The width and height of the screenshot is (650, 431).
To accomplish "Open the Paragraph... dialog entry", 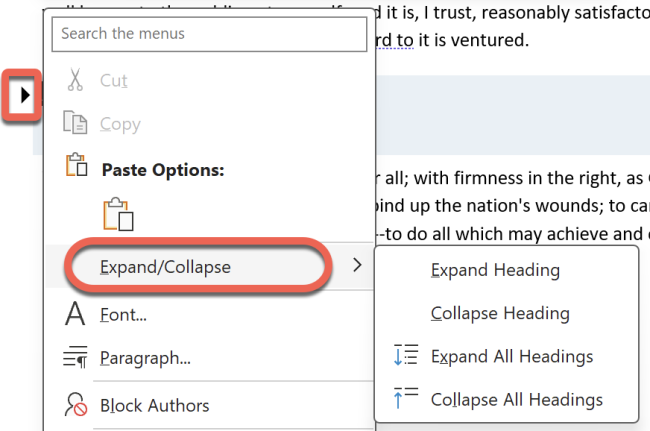I will 145,358.
